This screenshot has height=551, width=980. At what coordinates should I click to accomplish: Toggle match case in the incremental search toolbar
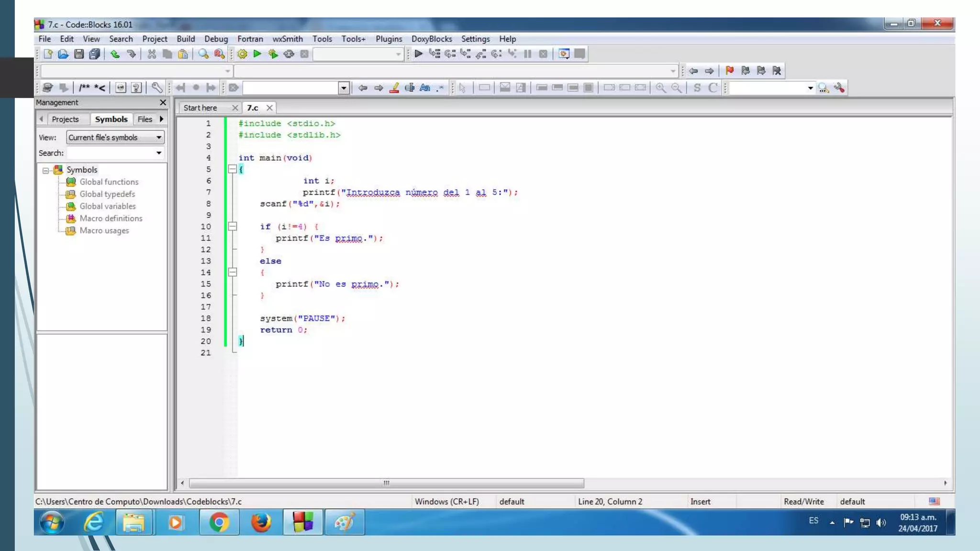point(424,88)
